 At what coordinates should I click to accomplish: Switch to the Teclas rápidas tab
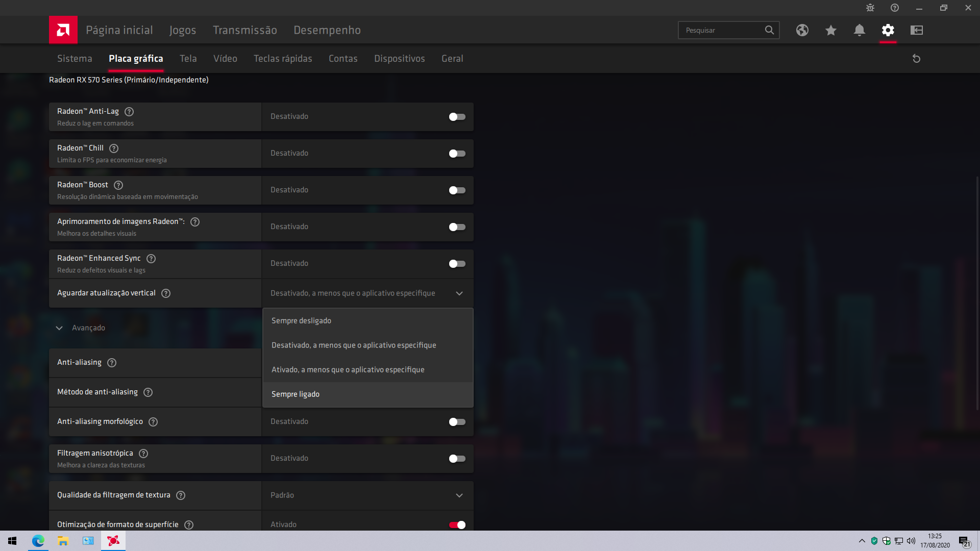[x=283, y=59]
